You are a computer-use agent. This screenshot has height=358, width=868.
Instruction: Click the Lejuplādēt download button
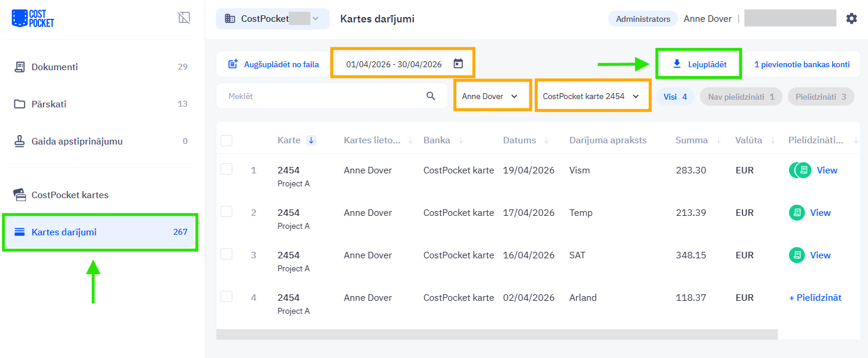click(699, 64)
